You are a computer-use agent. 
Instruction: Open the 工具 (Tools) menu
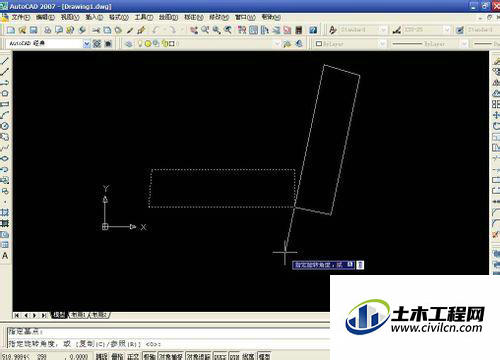(x=144, y=17)
